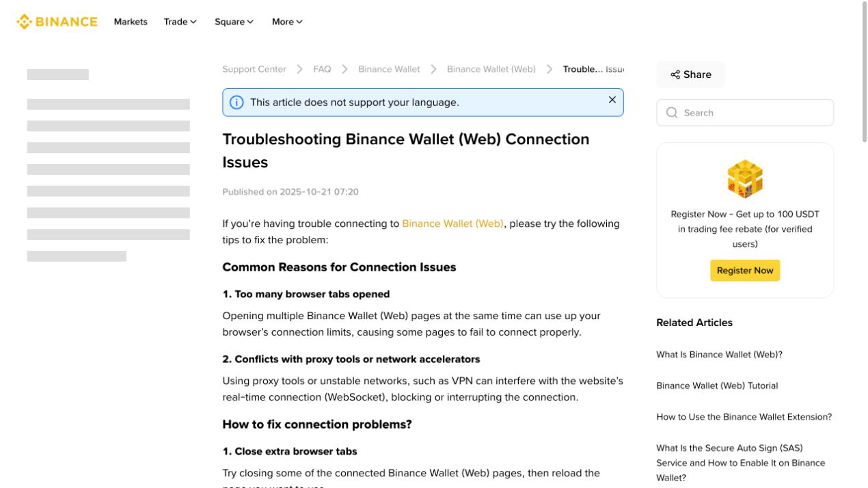Open the Binance Wallet breadcrumb
The image size is (868, 488).
point(389,69)
